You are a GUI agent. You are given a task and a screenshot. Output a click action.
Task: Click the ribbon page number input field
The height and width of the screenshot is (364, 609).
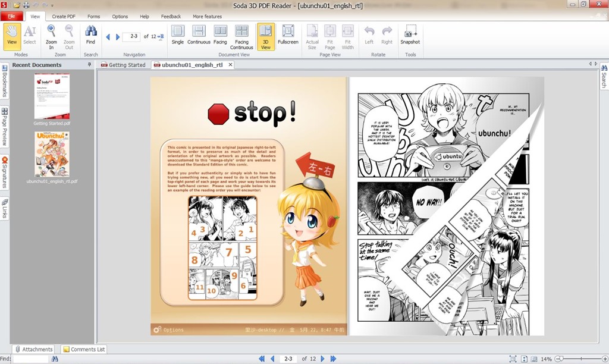click(x=131, y=36)
